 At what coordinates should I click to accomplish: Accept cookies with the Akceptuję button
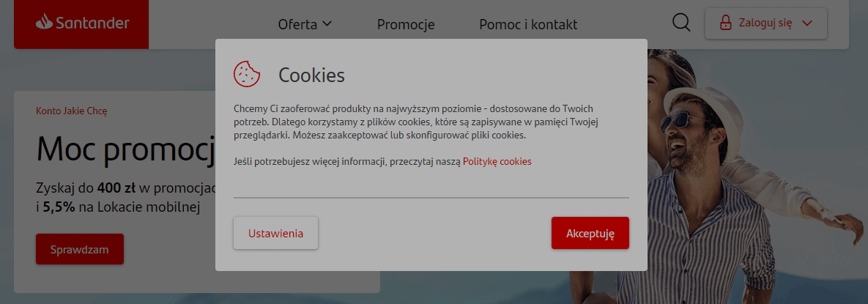(x=590, y=233)
